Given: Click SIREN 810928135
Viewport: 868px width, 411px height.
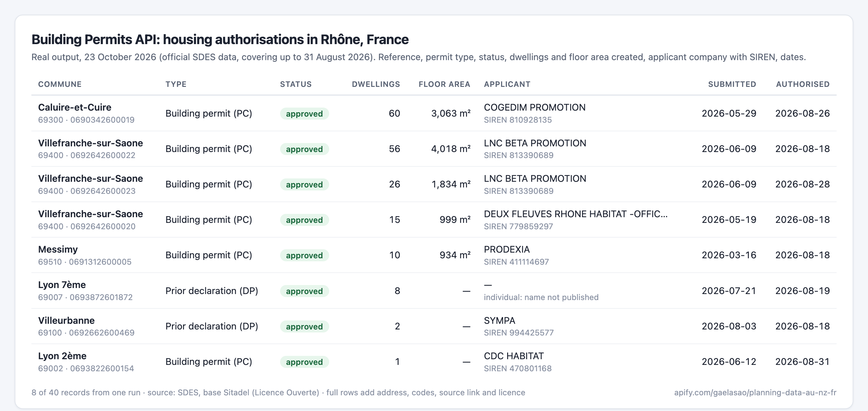Looking at the screenshot, I should point(518,120).
